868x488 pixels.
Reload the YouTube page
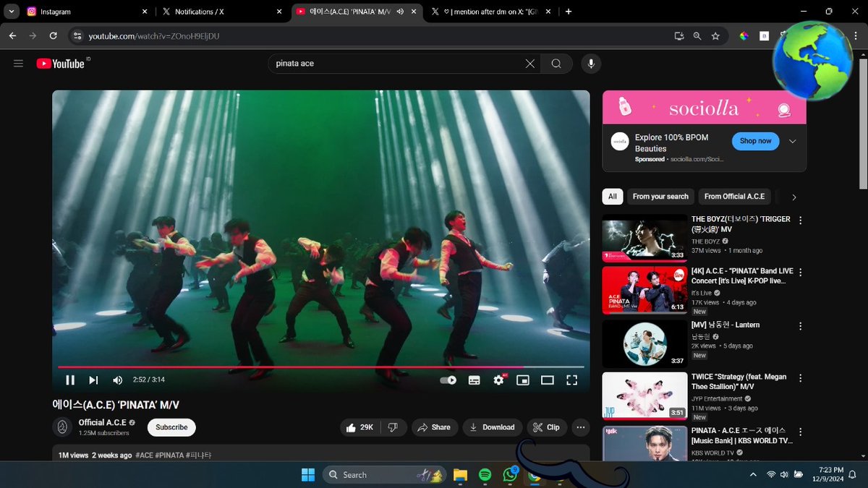coord(53,36)
